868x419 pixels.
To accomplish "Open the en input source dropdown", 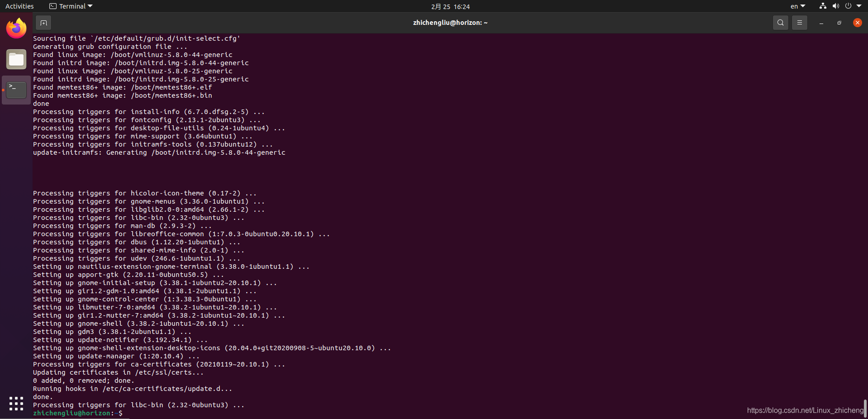I will coord(798,6).
